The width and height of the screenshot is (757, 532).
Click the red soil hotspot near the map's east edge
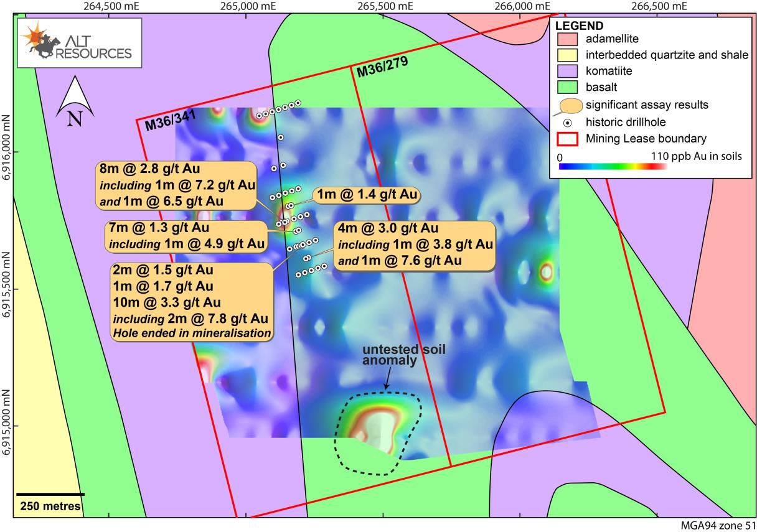547,272
